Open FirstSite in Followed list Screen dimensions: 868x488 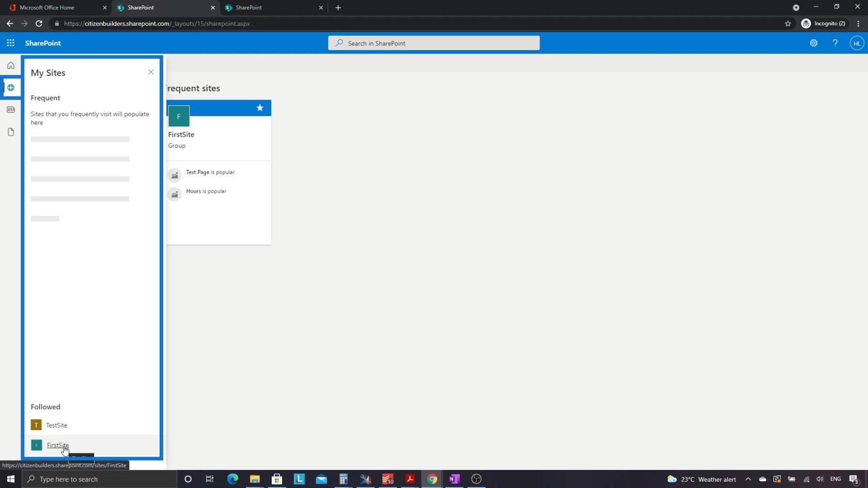tap(58, 445)
